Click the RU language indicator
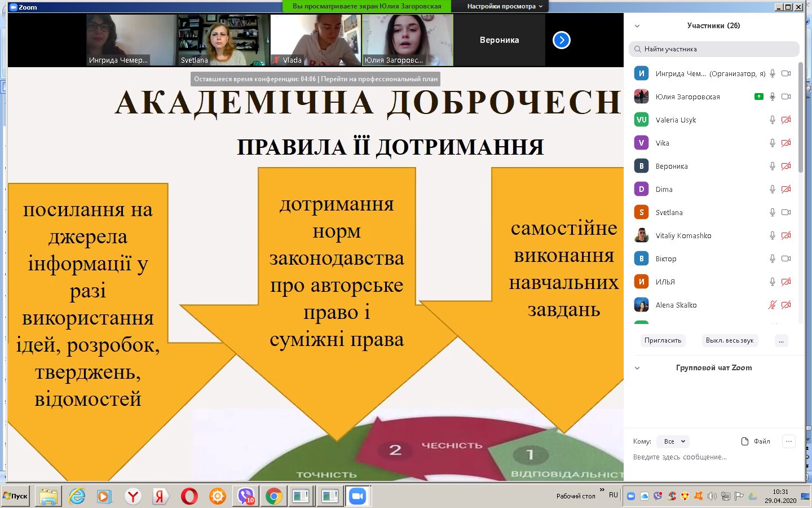 [x=614, y=495]
